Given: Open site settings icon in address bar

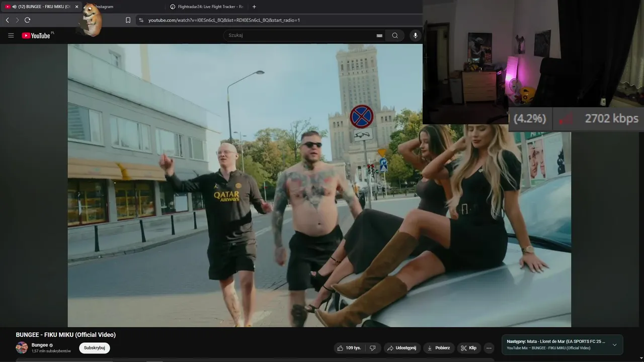Looking at the screenshot, I should 141,20.
